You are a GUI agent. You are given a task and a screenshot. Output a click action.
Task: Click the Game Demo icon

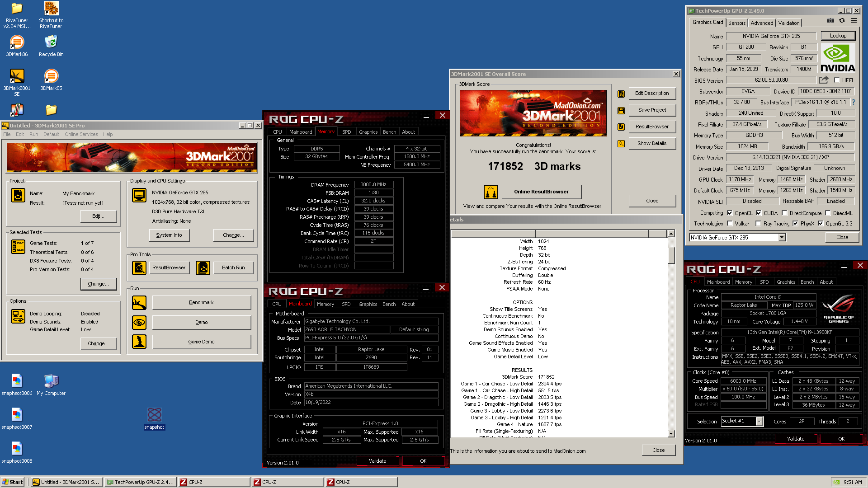pos(139,342)
